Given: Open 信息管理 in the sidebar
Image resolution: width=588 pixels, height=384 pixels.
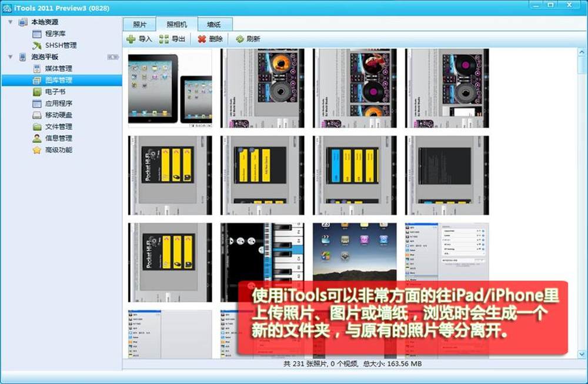Looking at the screenshot, I should click(58, 138).
